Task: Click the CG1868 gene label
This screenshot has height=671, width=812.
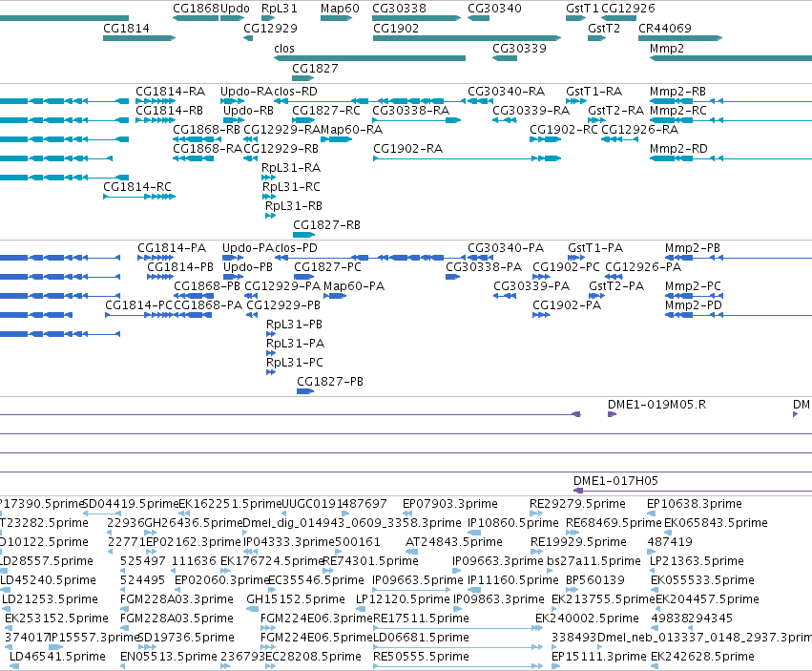Action: click(197, 9)
